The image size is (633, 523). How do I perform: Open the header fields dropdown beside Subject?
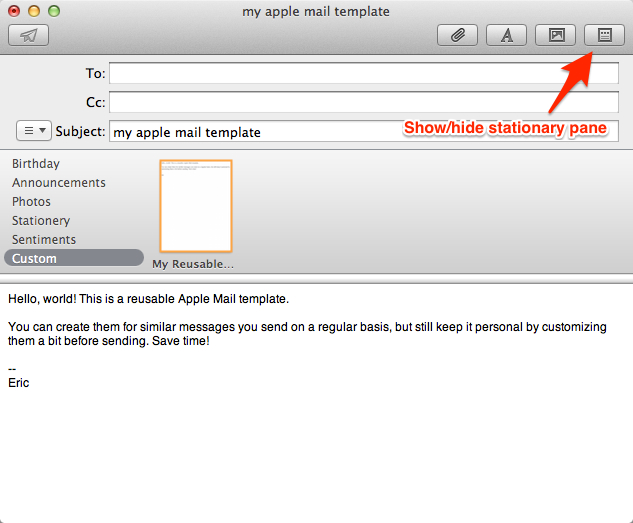34,131
